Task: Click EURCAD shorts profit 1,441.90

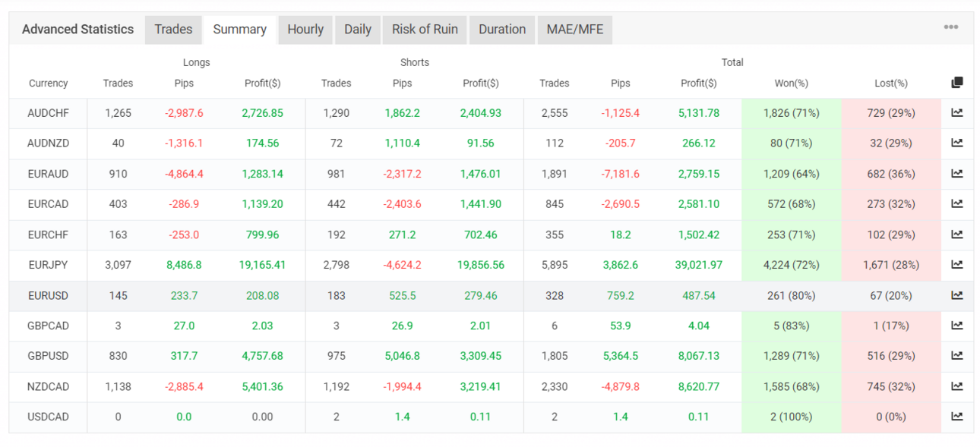Action: tap(480, 204)
